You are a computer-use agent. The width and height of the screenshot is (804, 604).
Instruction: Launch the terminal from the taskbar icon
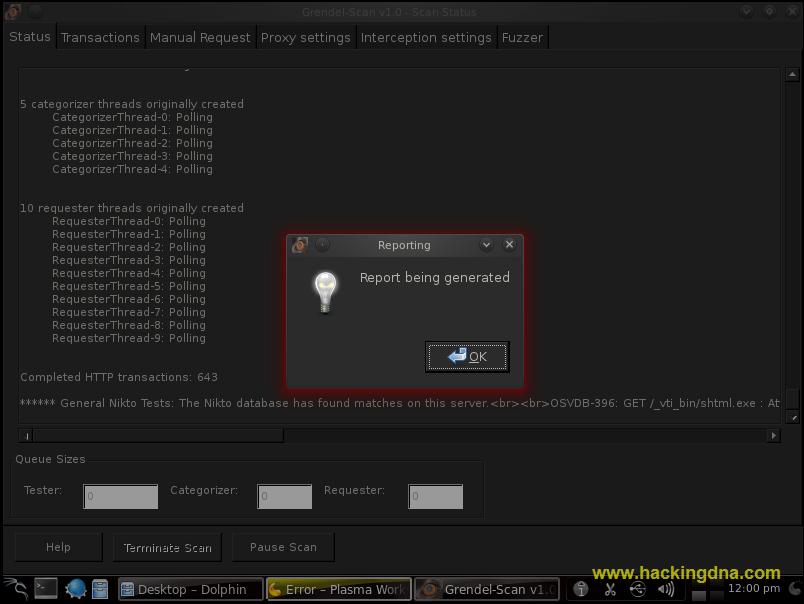coord(45,589)
